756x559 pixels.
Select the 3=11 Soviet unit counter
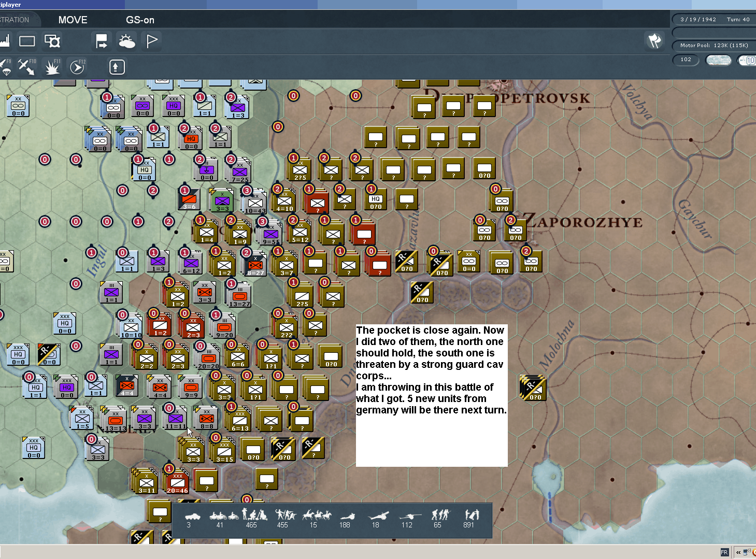click(146, 482)
